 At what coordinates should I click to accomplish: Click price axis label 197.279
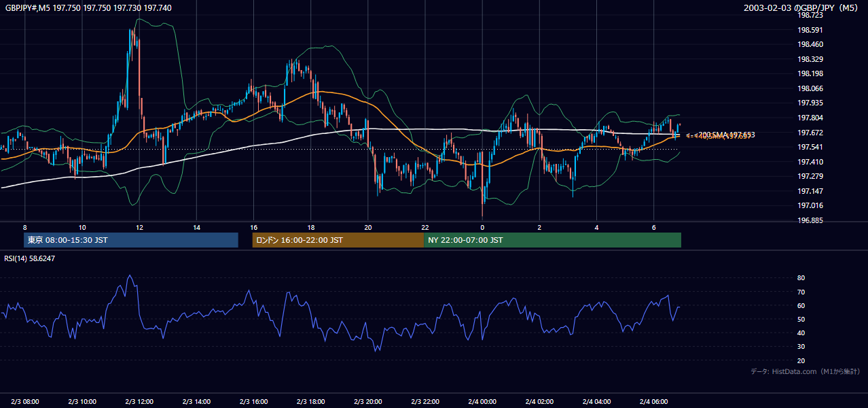tap(810, 176)
